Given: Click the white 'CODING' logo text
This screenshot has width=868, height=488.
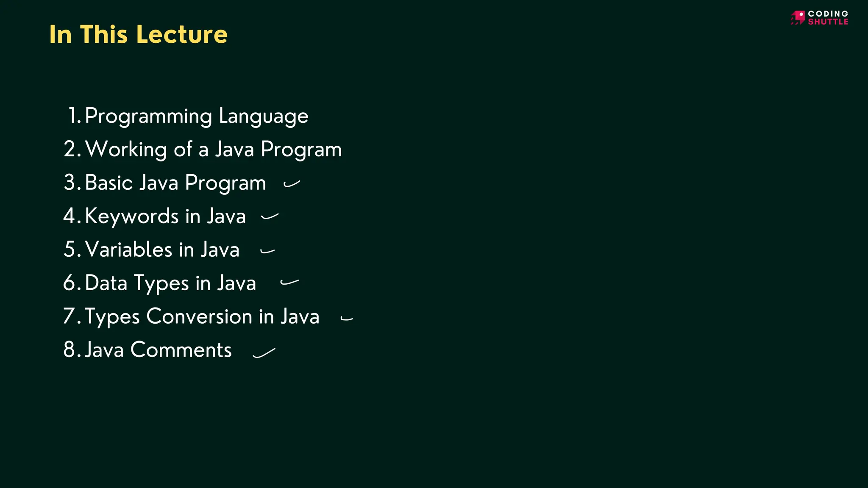Looking at the screenshot, I should pos(828,14).
